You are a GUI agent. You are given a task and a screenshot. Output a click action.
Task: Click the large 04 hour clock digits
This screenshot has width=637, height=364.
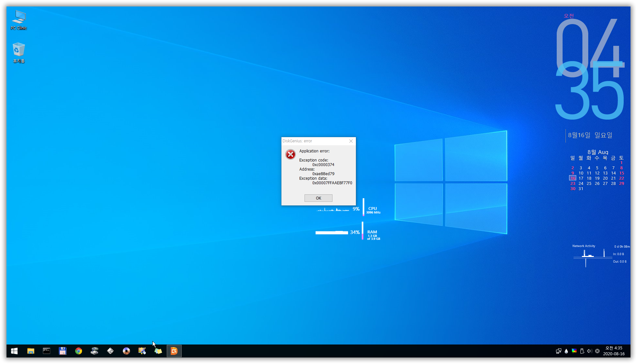point(590,47)
